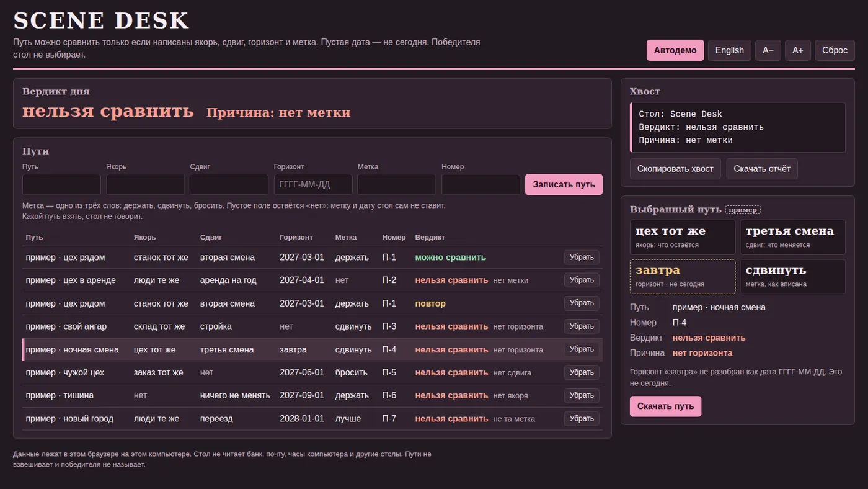Hit the Сброс button
This screenshot has width=868, height=489.
coord(835,50)
